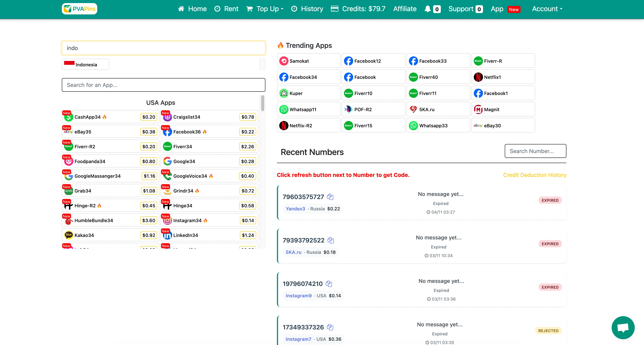Select Facebook33 trending app
The width and height of the screenshot is (644, 345).
[x=438, y=61]
